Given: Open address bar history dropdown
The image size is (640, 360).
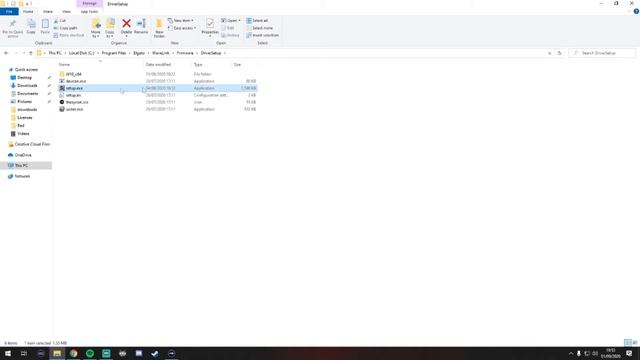Looking at the screenshot, I should [x=549, y=53].
